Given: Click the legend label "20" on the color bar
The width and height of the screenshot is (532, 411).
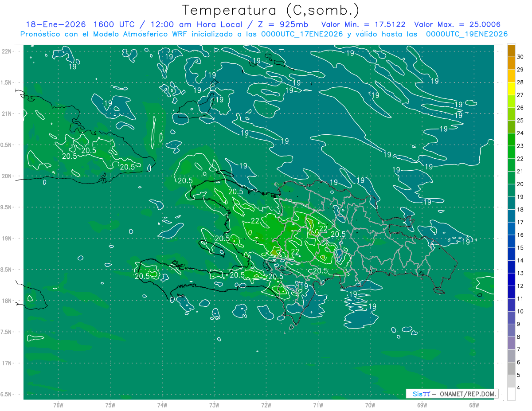Looking at the screenshot, I should pyautogui.click(x=520, y=184).
